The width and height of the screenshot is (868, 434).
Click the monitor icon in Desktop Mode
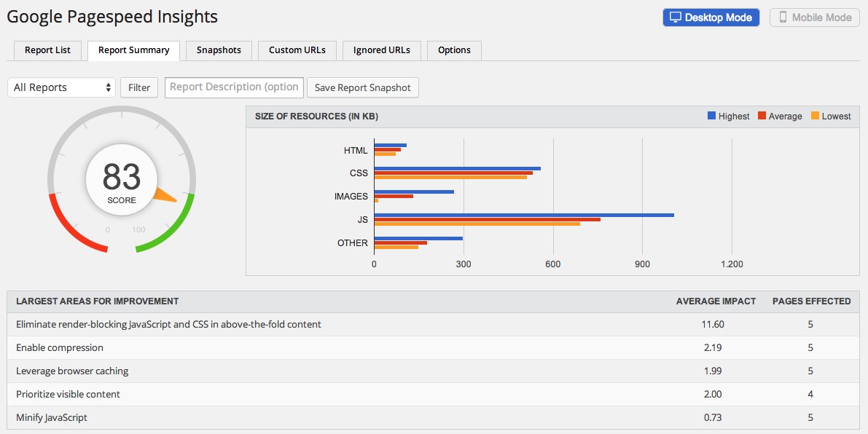pyautogui.click(x=676, y=17)
